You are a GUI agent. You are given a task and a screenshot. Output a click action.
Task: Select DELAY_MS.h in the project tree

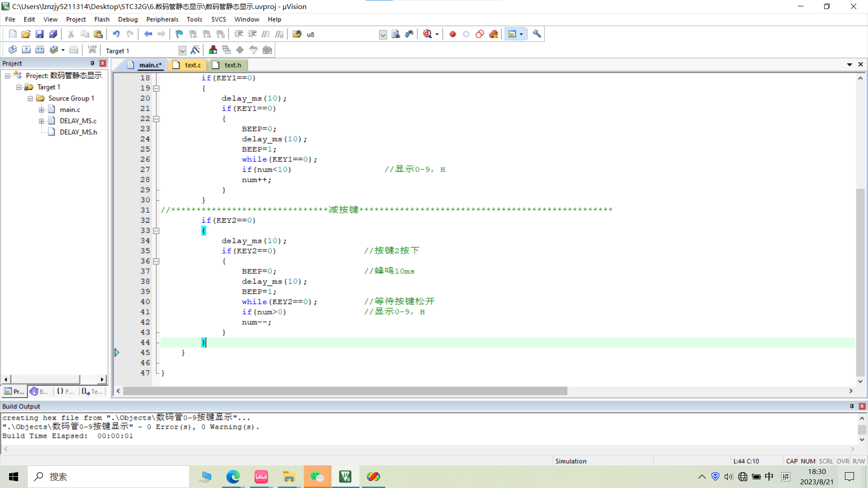pyautogui.click(x=78, y=132)
